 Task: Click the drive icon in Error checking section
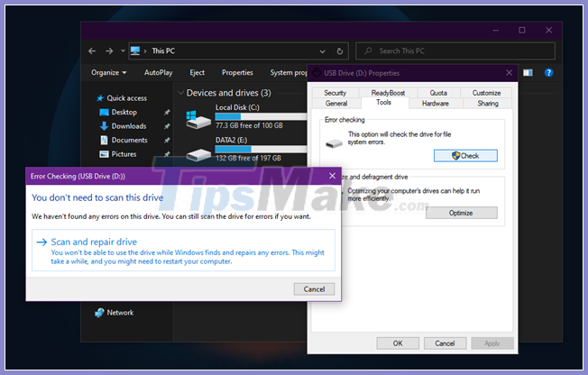click(x=334, y=142)
